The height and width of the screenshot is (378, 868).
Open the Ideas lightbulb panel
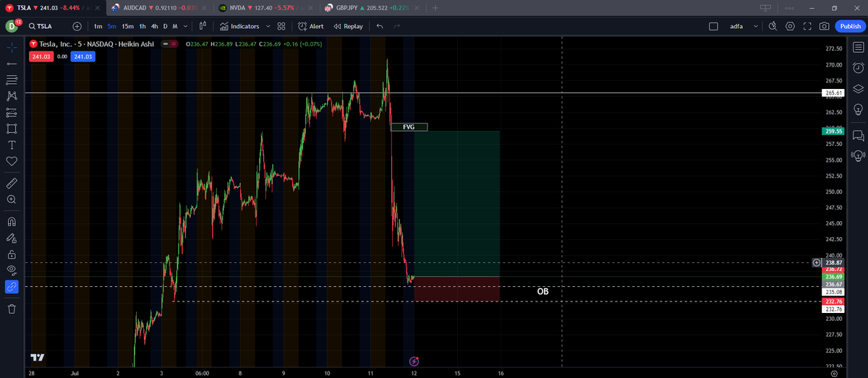pos(858,109)
